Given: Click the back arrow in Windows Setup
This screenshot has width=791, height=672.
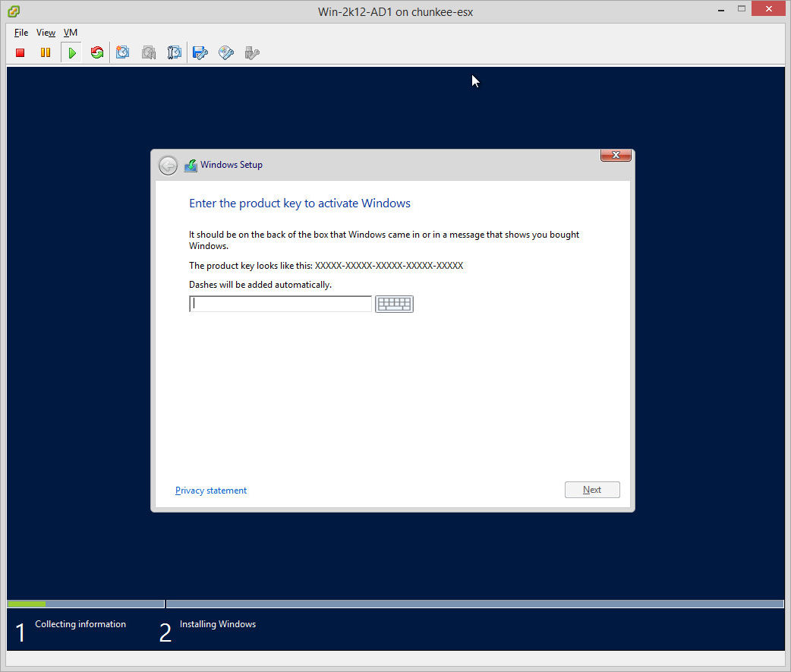Looking at the screenshot, I should pyautogui.click(x=168, y=165).
